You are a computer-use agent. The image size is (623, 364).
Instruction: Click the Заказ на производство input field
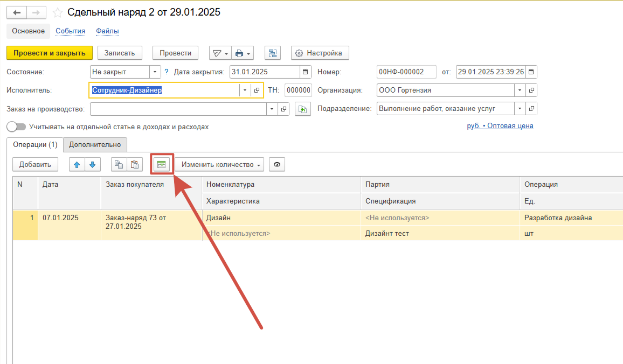pyautogui.click(x=178, y=109)
